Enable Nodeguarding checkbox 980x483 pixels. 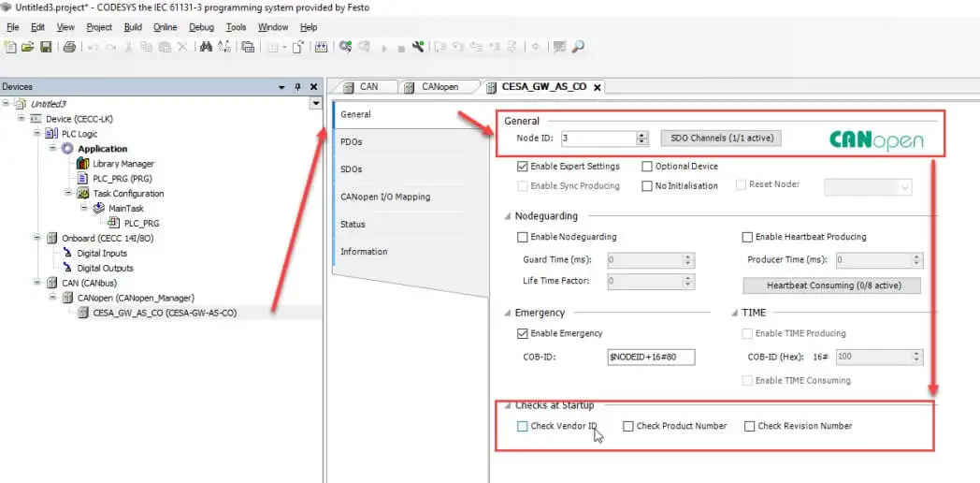(x=523, y=237)
